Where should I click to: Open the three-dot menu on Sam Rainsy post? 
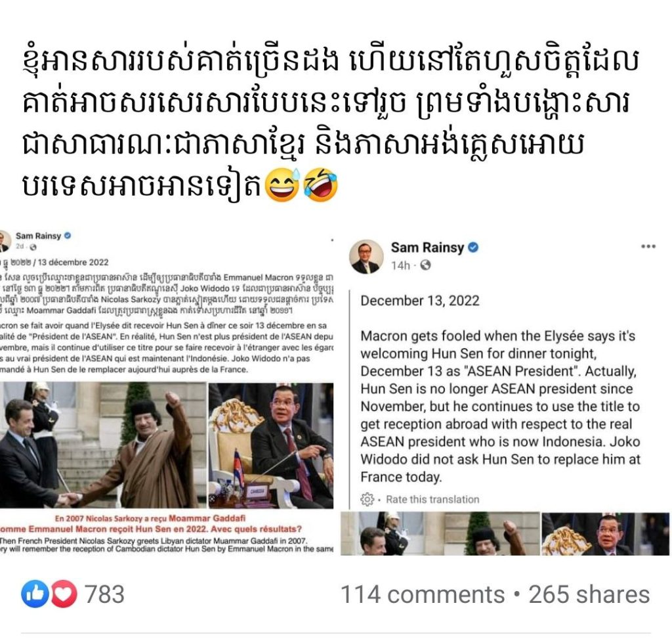click(x=648, y=246)
